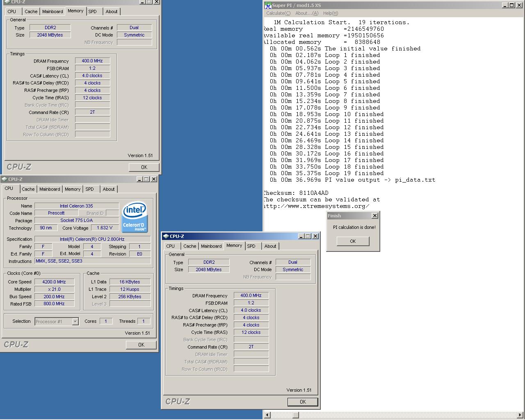525x420 pixels.
Task: Click OK in CPU-Z processor window
Action: [x=141, y=345]
